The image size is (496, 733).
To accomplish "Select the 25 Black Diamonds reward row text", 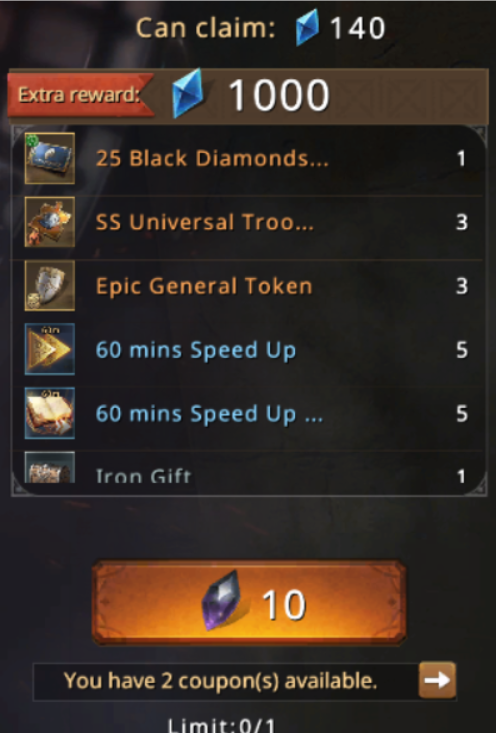I will (212, 158).
